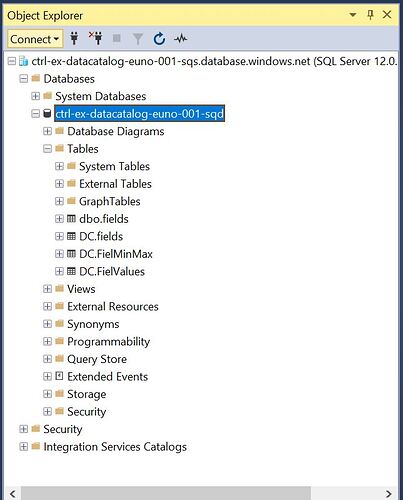Select the Integration Services Catalogs folder
Screen dimensions: 403x500
(x=115, y=447)
